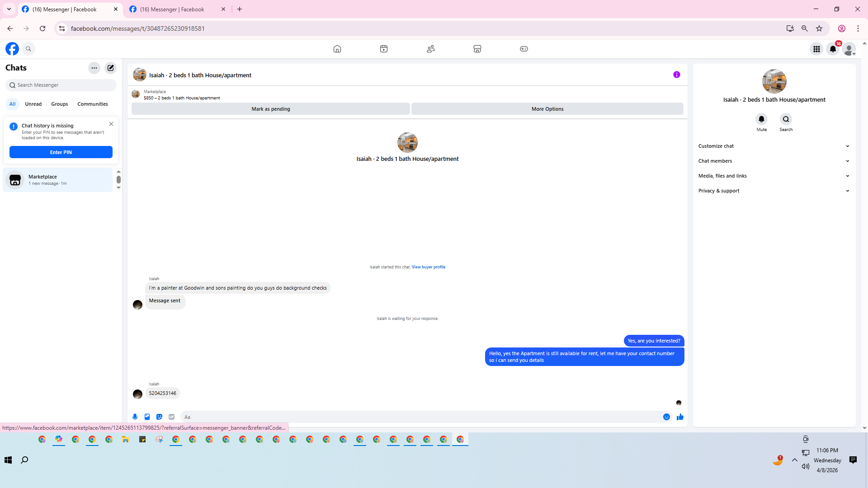Open the View buyer profile link
The width and height of the screenshot is (868, 488).
click(x=428, y=267)
